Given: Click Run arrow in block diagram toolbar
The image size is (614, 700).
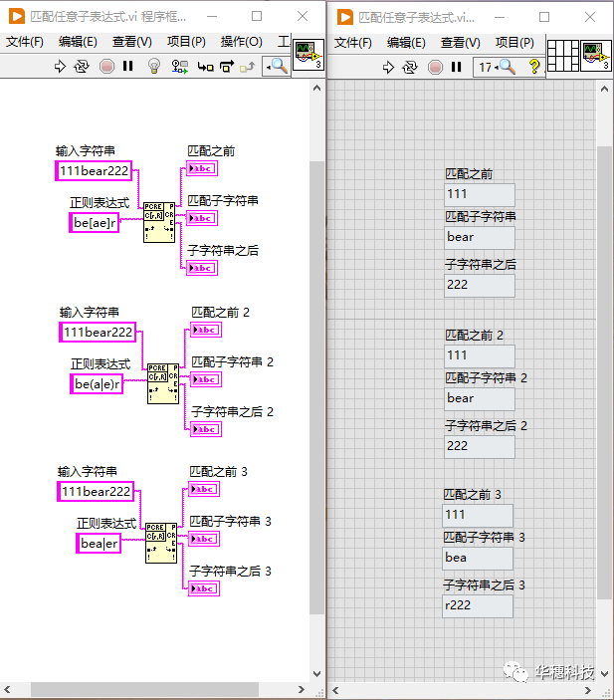Looking at the screenshot, I should tap(60, 66).
